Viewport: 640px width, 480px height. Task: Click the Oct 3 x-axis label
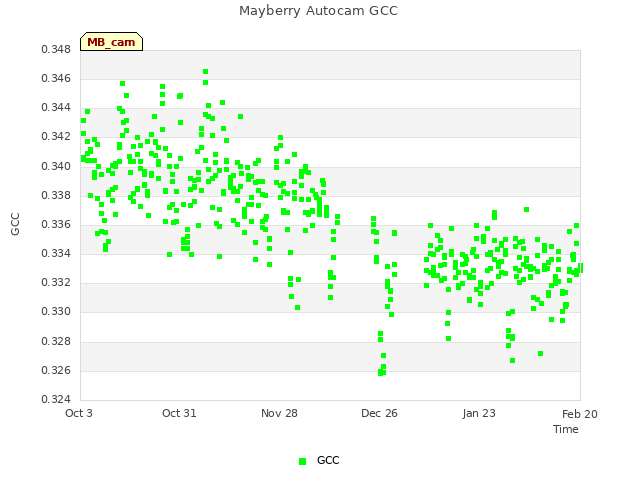click(x=79, y=413)
